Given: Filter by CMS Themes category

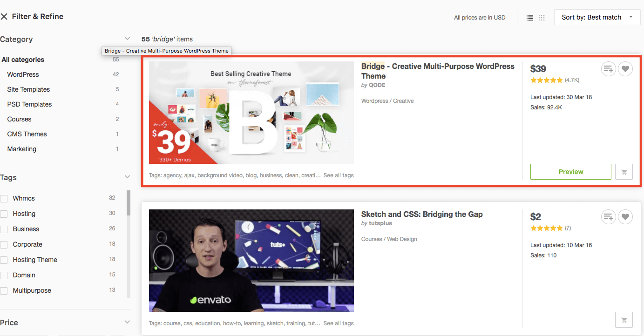Looking at the screenshot, I should coord(27,134).
